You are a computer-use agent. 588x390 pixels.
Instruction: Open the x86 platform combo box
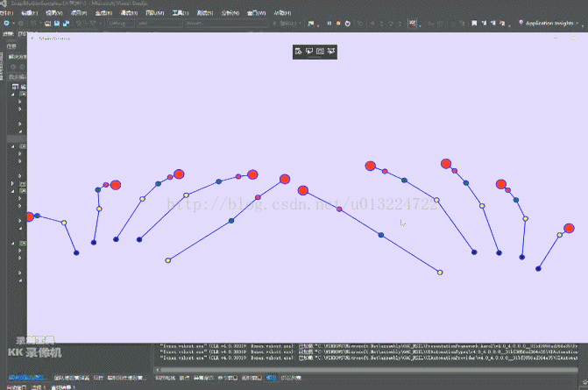[x=159, y=24]
